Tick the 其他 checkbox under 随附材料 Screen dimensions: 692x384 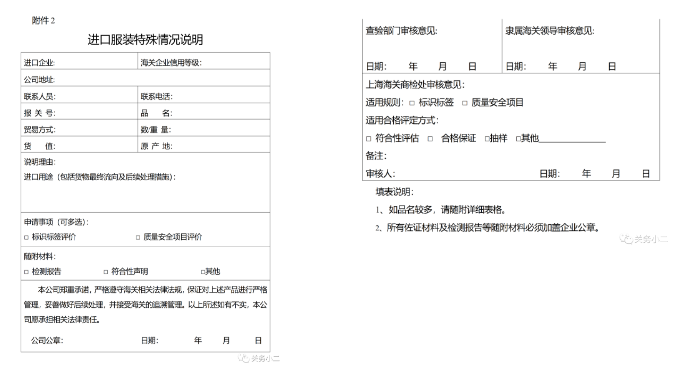coord(203,272)
